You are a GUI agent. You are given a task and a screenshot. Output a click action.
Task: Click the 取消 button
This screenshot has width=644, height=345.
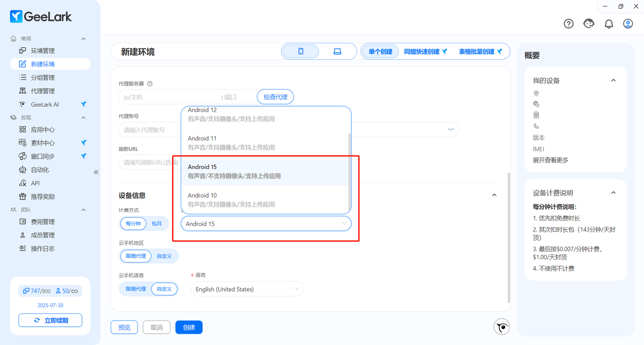pos(156,327)
